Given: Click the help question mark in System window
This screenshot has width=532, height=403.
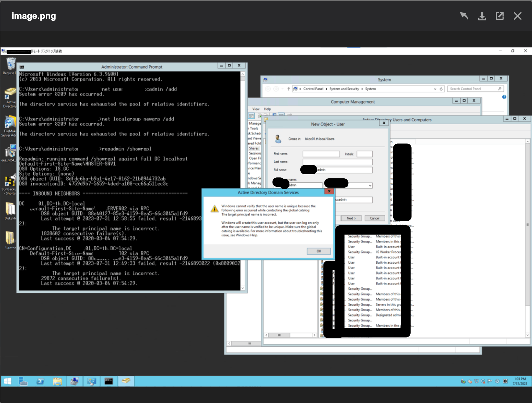Looking at the screenshot, I should 504,97.
